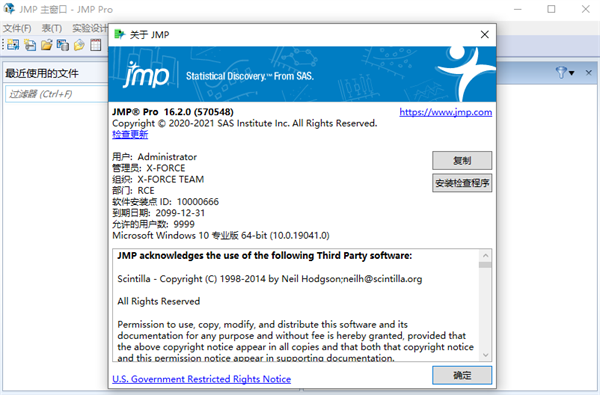Click the 'Permission to use, copy, modify' paragraph
600x395 pixels.
295,341
